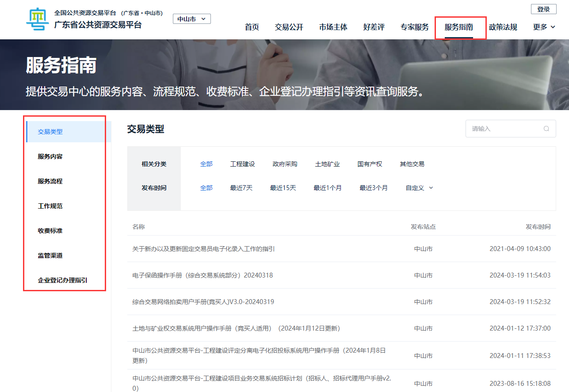The width and height of the screenshot is (569, 392).
Task: Filter by 工程建设 category
Action: click(242, 164)
